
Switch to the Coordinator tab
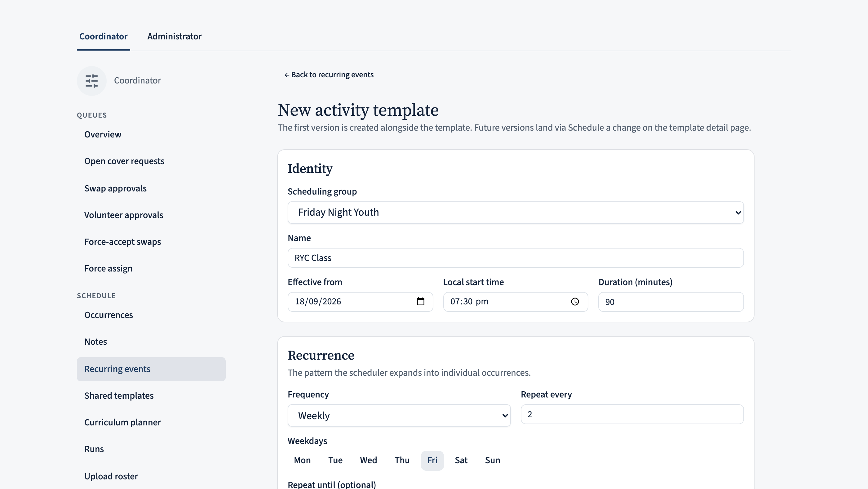pyautogui.click(x=104, y=36)
